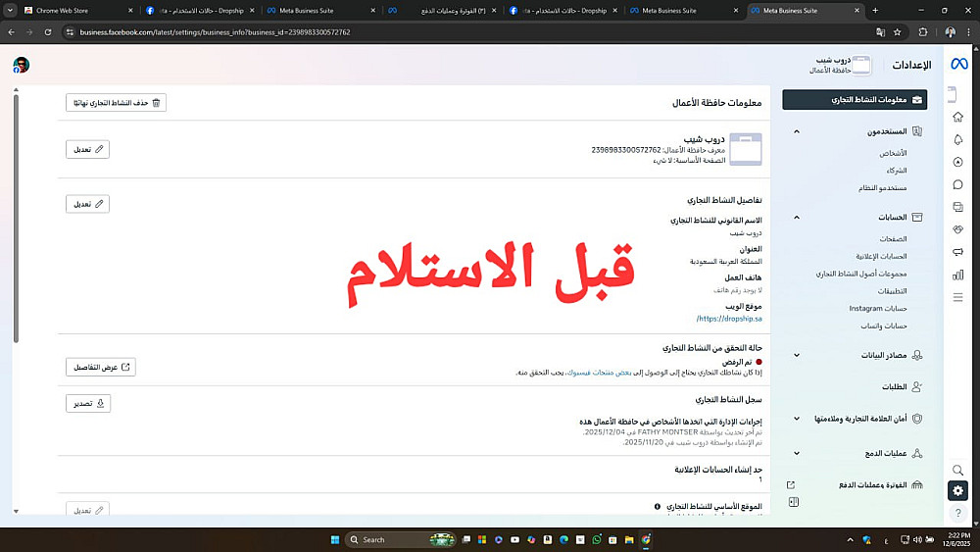Open الصفحات under accounts
The width and height of the screenshot is (980, 552).
click(893, 239)
